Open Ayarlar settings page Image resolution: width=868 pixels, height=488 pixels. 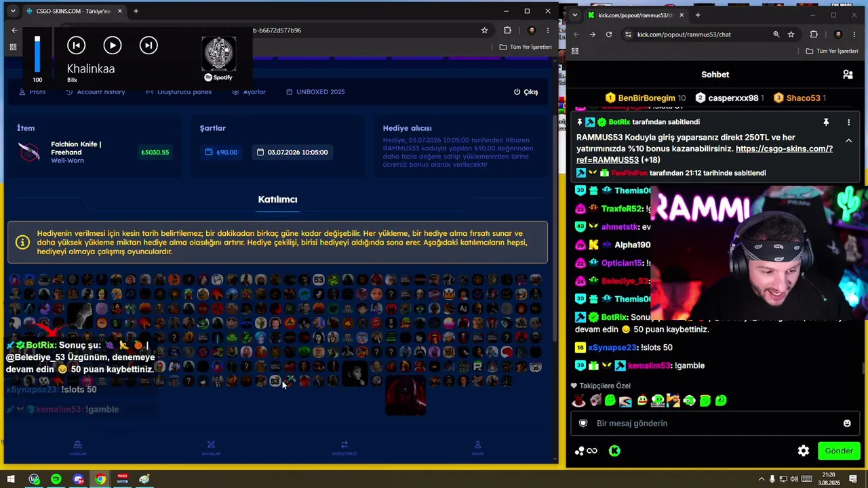click(249, 91)
